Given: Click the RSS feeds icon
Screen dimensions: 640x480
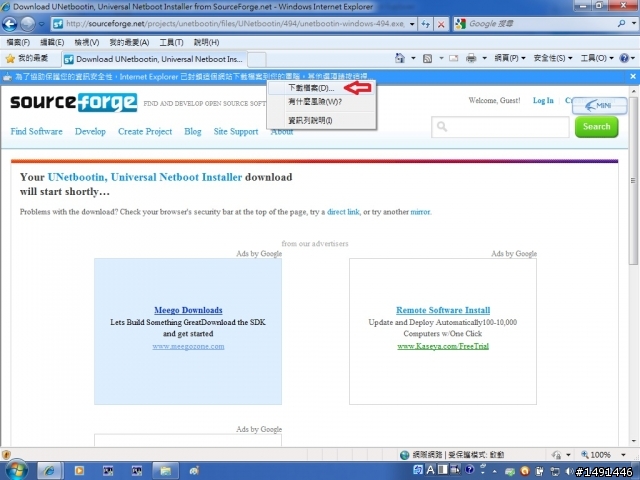Looking at the screenshot, I should (427, 58).
